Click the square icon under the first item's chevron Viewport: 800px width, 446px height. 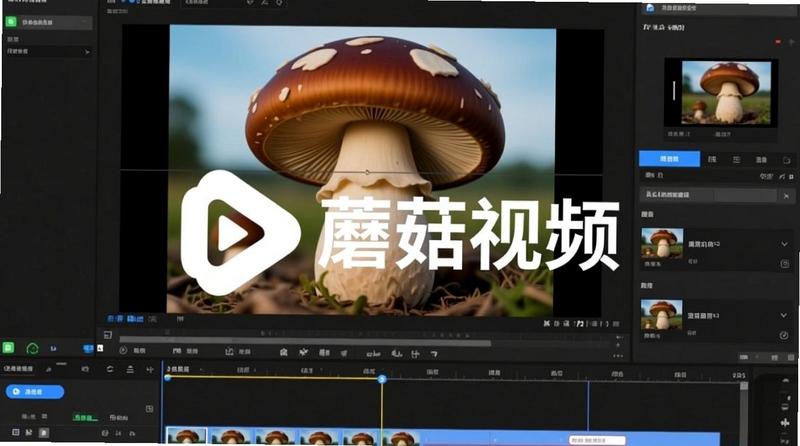785,264
